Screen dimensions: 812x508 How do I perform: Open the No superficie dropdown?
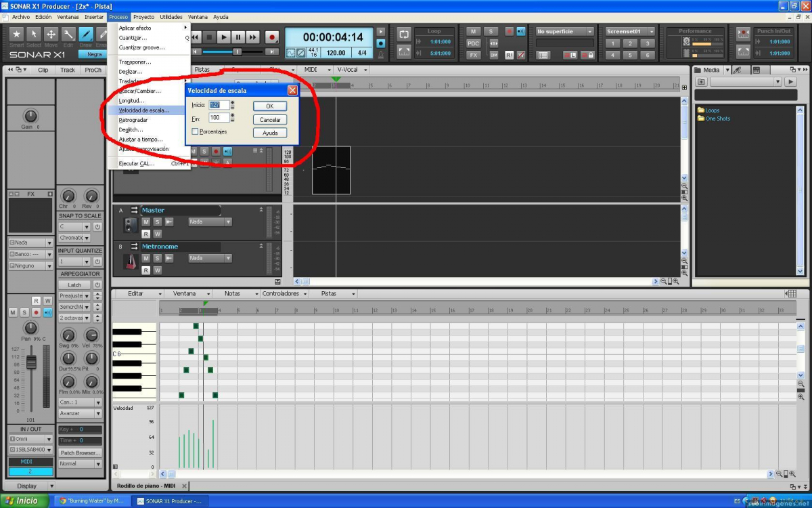[565, 31]
